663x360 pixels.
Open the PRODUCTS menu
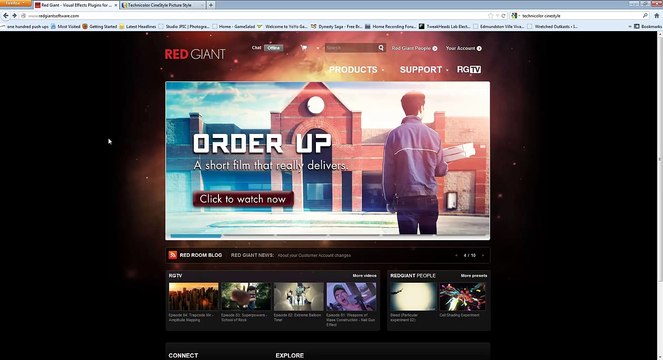(353, 69)
